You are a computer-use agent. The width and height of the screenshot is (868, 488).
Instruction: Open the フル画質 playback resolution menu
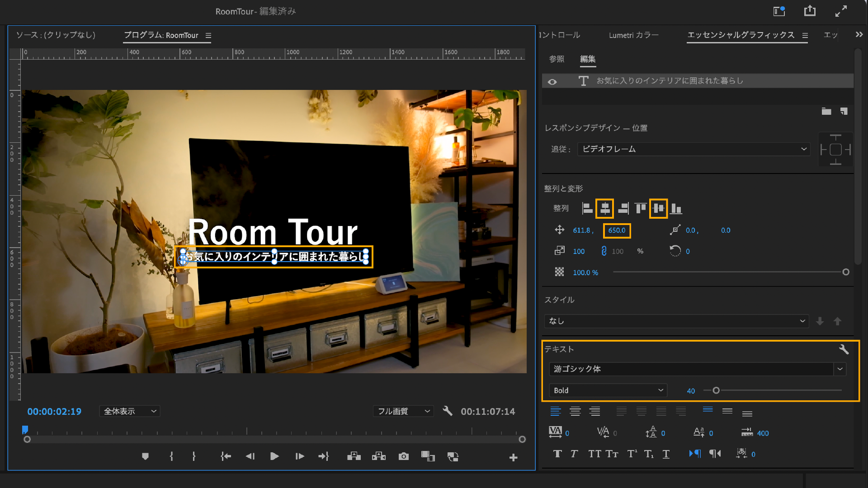click(403, 411)
